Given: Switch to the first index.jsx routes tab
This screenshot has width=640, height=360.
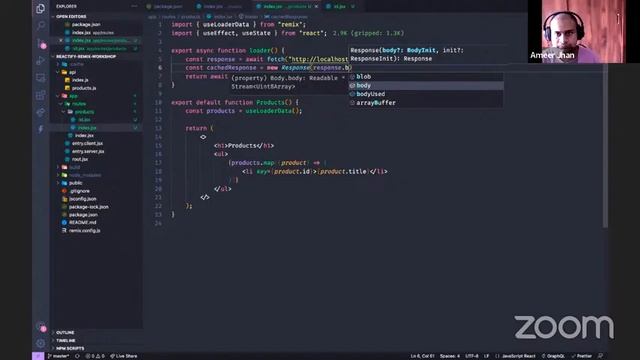Looking at the screenshot, I should tap(219, 7).
